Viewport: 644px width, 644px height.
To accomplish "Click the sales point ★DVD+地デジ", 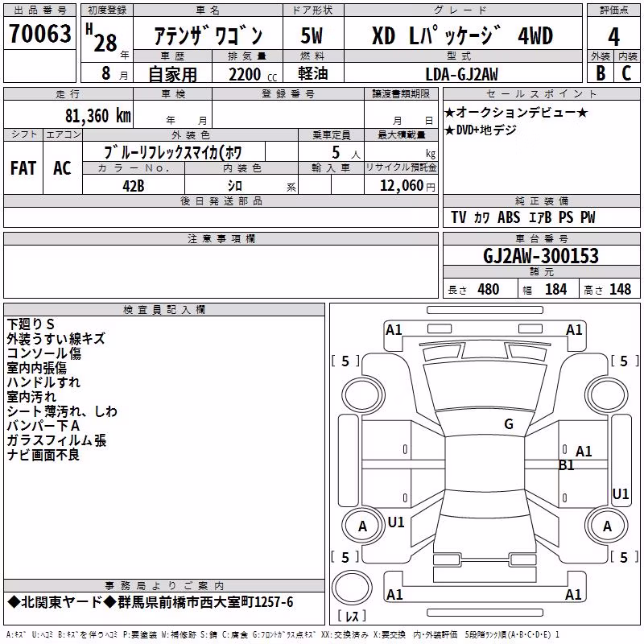I will pos(481,130).
